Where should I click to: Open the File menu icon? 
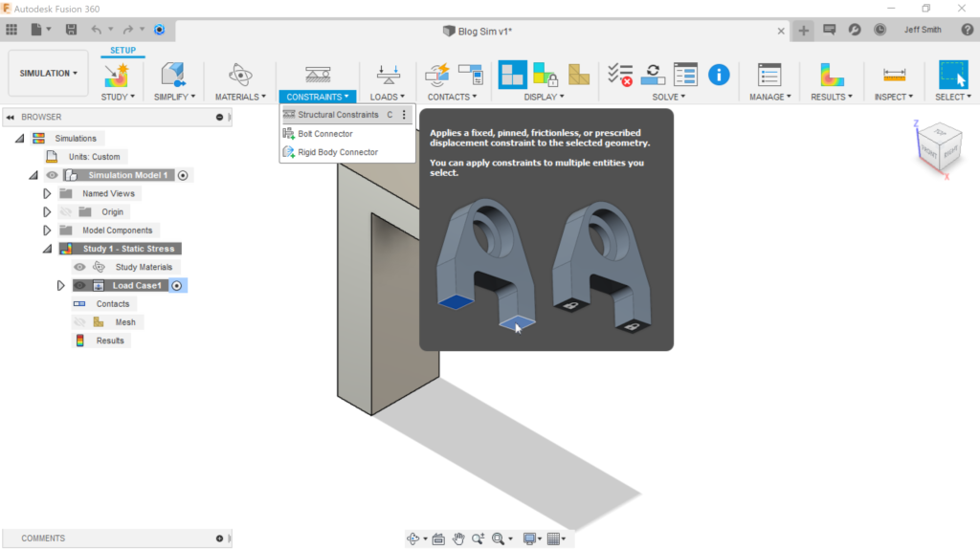(x=36, y=30)
